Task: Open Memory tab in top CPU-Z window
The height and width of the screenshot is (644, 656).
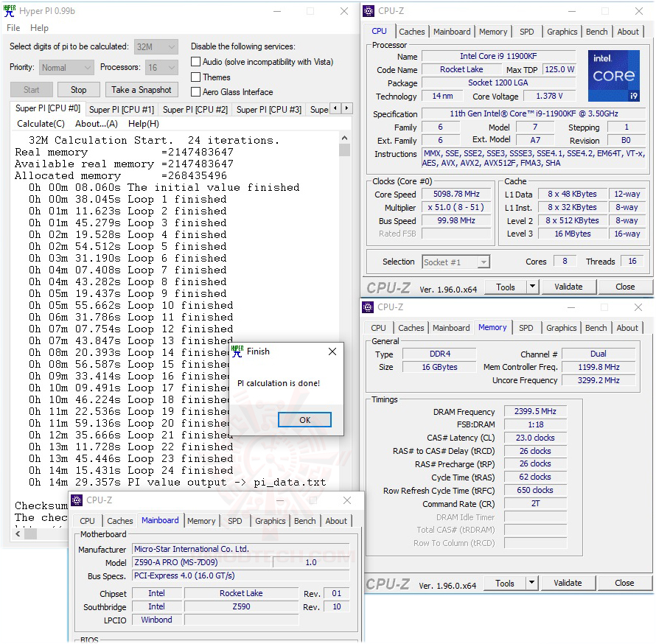Action: [x=493, y=32]
